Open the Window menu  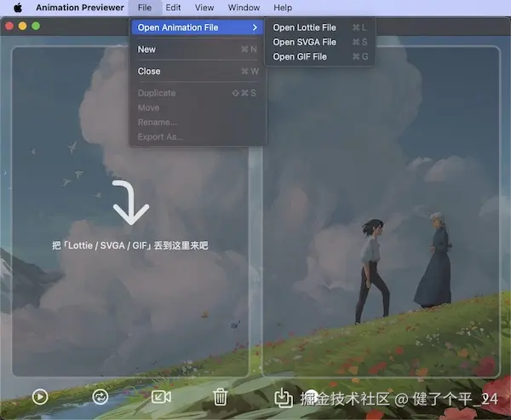point(244,8)
